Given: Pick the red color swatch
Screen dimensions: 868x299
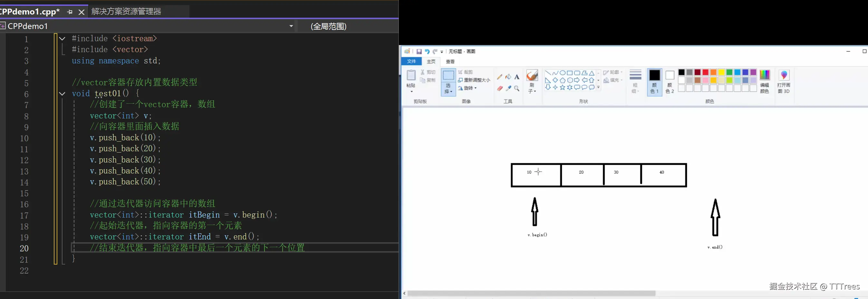Looking at the screenshot, I should coord(705,72).
